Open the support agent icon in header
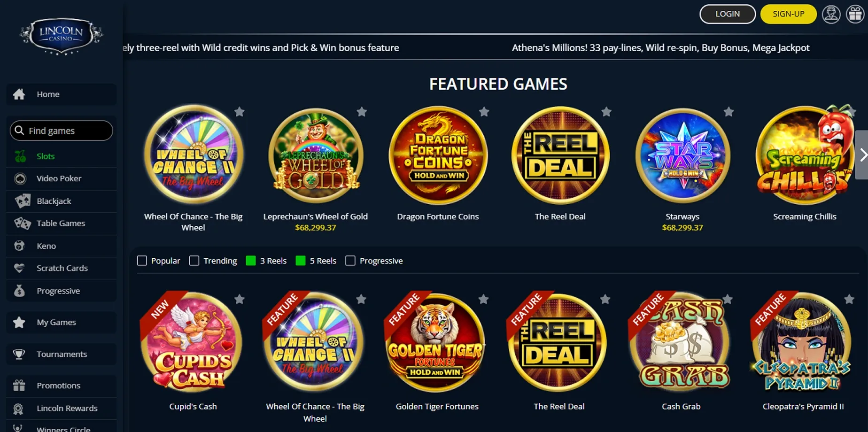 831,14
